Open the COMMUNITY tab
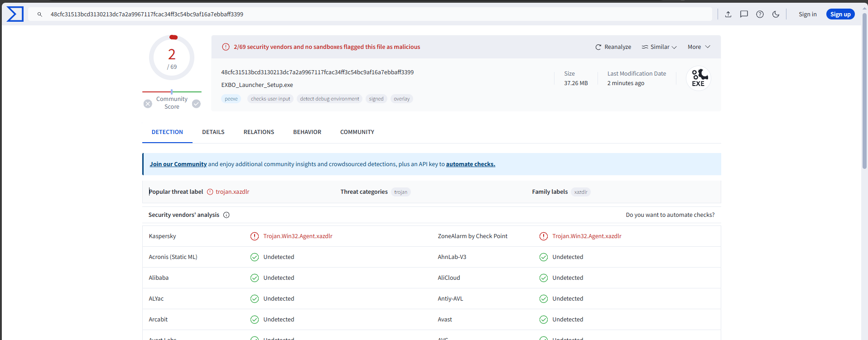 click(357, 132)
